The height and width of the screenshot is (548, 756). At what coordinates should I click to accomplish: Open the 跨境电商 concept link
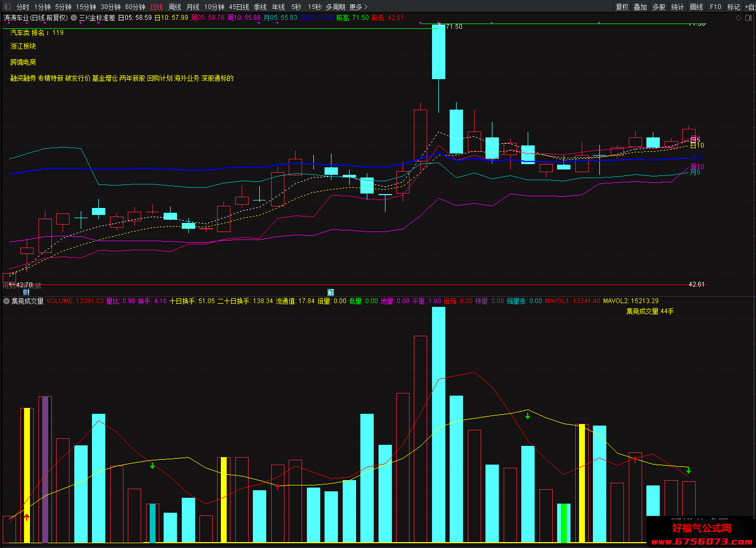(x=24, y=63)
